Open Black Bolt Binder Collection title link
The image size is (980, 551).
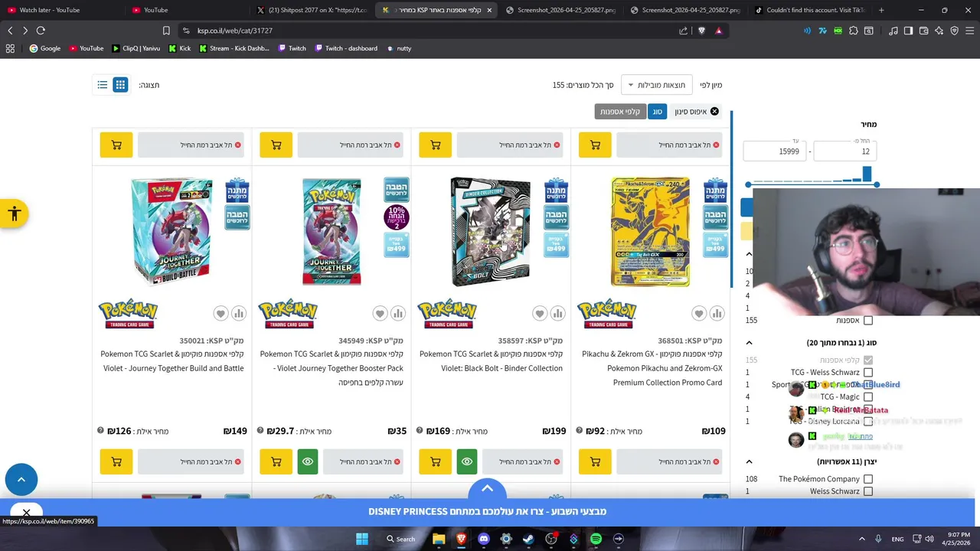491,361
